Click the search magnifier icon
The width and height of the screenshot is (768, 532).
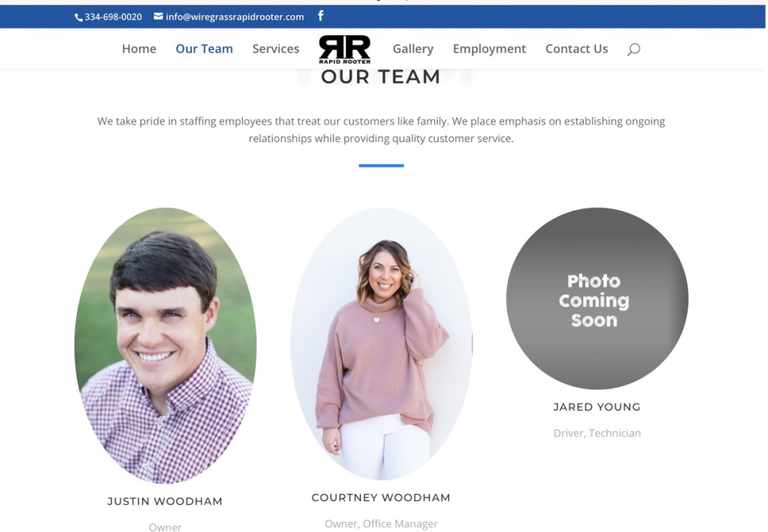pyautogui.click(x=634, y=49)
